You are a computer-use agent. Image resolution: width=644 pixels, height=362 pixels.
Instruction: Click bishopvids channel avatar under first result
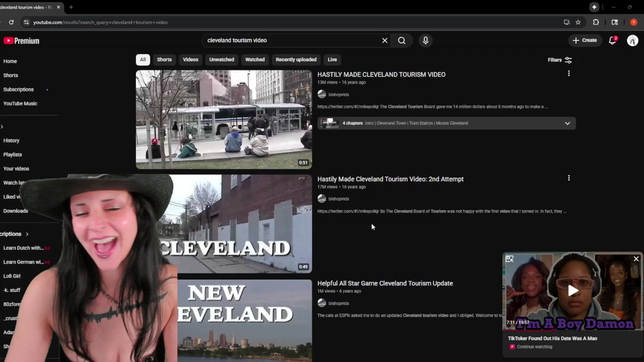(322, 94)
